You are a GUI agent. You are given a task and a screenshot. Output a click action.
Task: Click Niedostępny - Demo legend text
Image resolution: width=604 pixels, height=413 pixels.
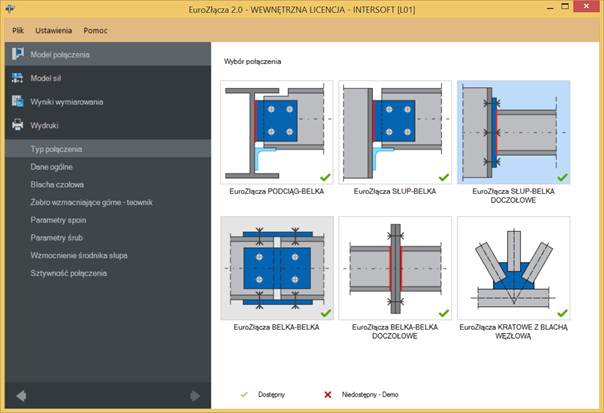point(370,395)
